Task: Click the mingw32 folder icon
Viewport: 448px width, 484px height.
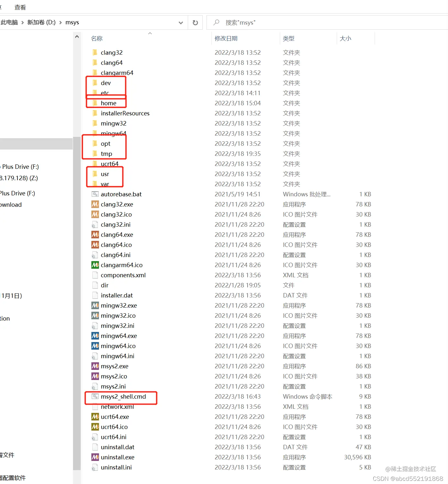Action: [x=95, y=123]
